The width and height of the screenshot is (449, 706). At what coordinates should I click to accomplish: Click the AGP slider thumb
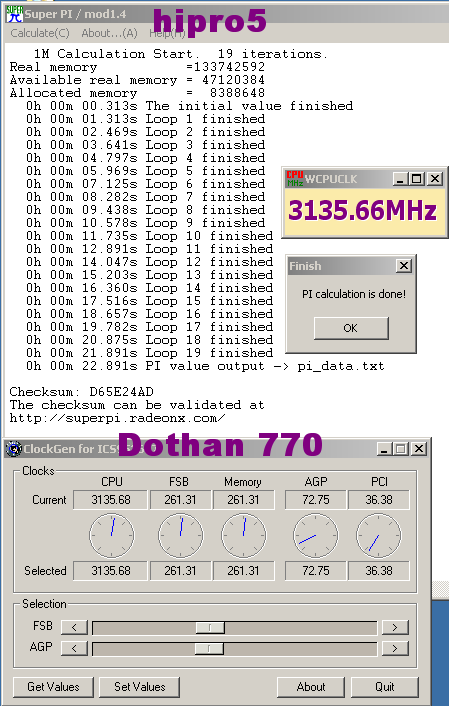coord(209,648)
